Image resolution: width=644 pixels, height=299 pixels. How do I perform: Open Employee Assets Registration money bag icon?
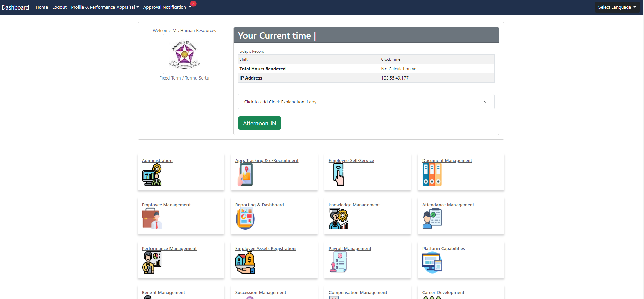[x=245, y=262]
